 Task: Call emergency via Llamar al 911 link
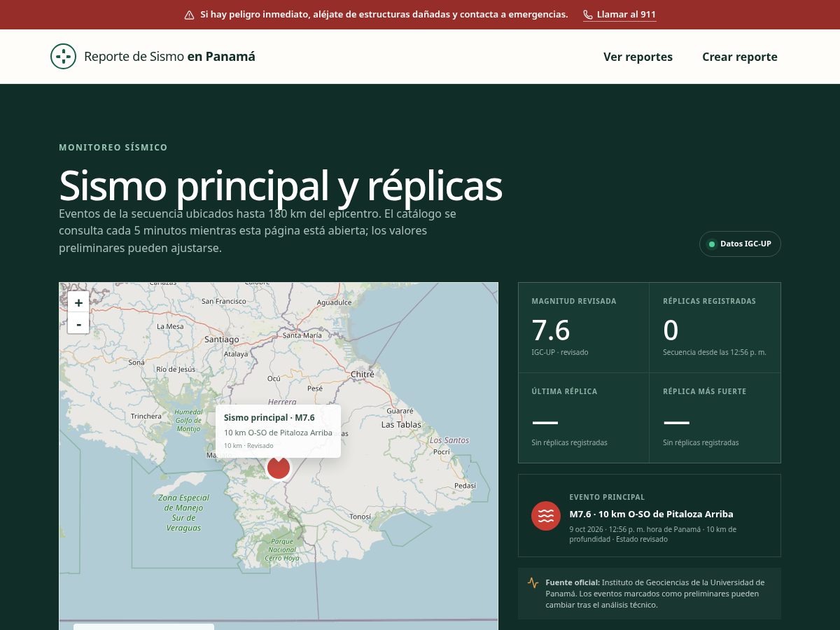click(619, 15)
